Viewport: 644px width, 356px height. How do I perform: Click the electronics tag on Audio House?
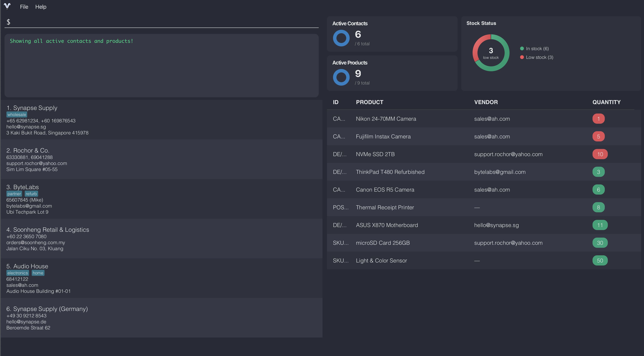point(18,273)
